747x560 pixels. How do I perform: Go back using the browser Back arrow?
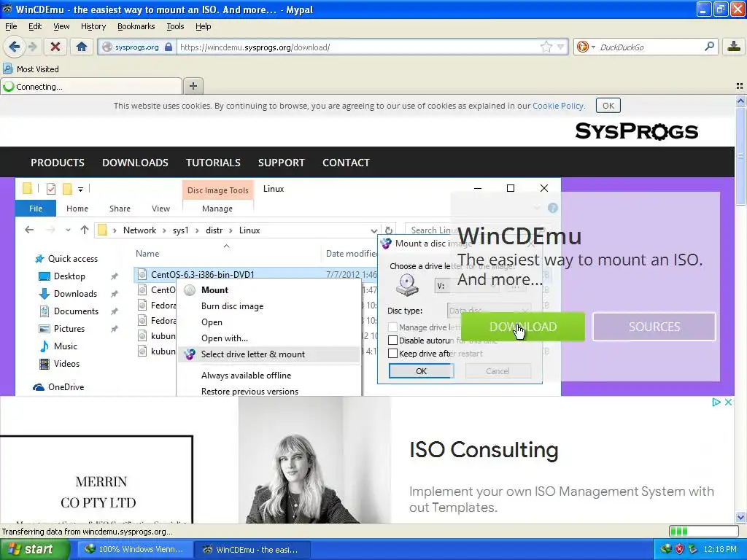(14, 47)
